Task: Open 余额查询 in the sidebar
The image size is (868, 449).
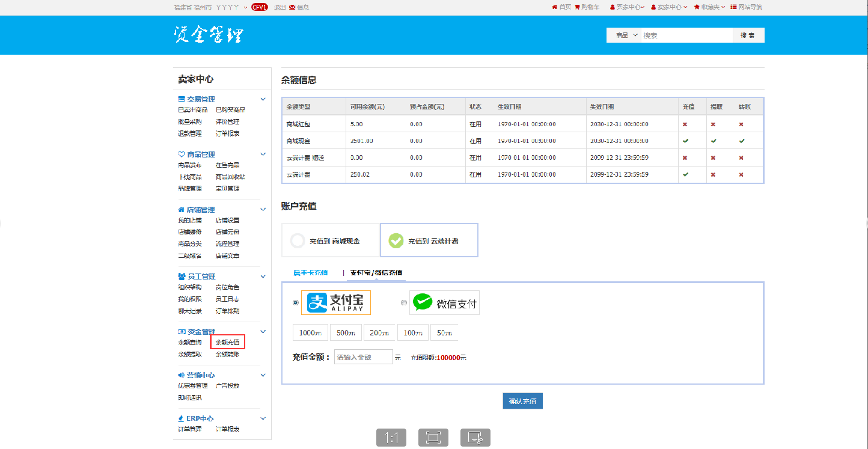Action: pos(190,343)
